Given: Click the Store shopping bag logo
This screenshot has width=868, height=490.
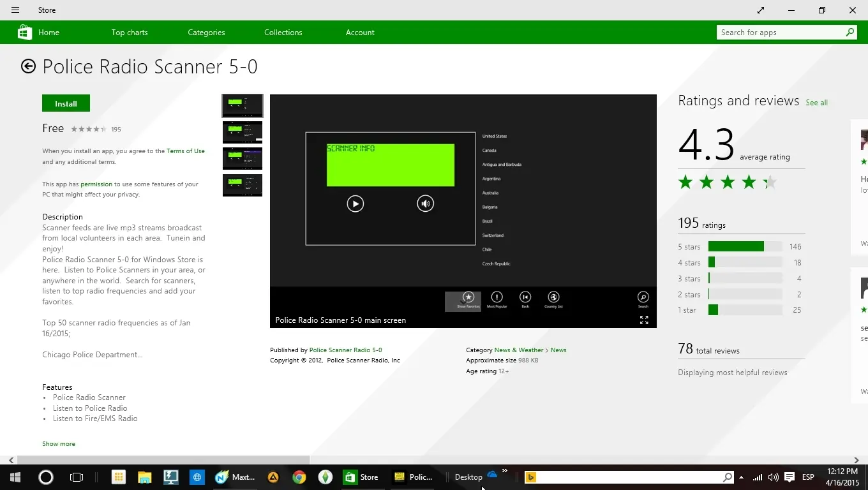Looking at the screenshot, I should click(x=25, y=33).
